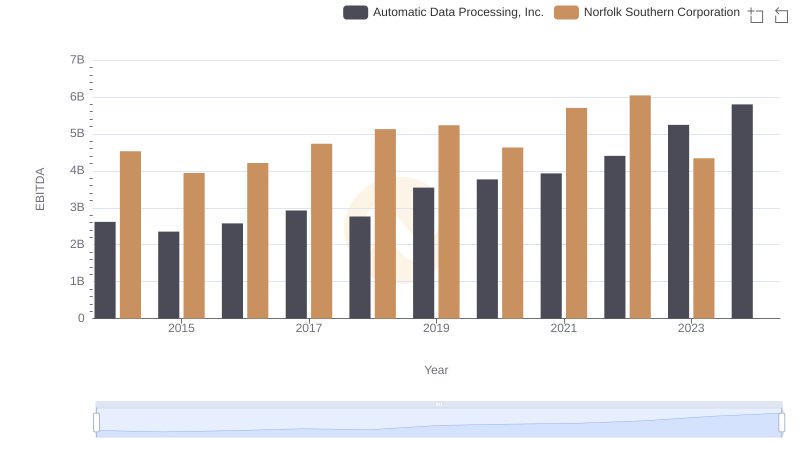
Task: Select the 2015 Automatic Data Processing bar
Action: point(169,275)
